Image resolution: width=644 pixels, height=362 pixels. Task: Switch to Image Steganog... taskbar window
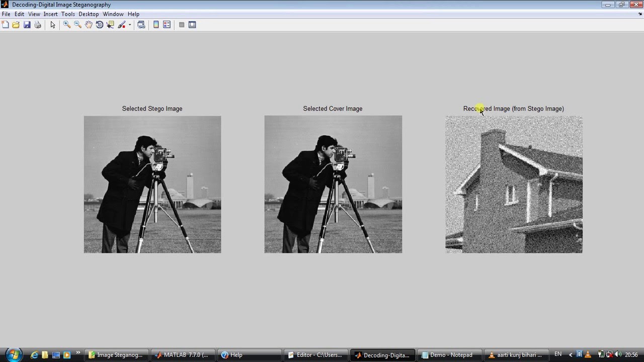click(x=116, y=355)
